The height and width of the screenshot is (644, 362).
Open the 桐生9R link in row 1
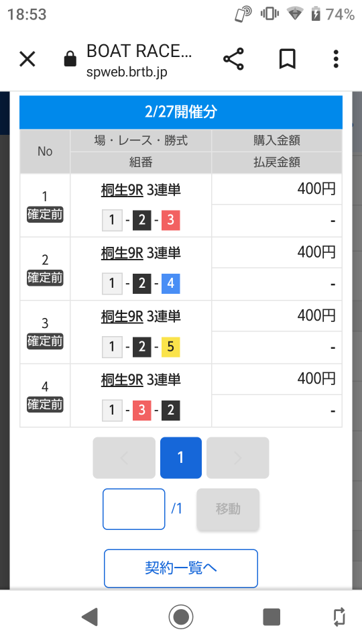(122, 190)
